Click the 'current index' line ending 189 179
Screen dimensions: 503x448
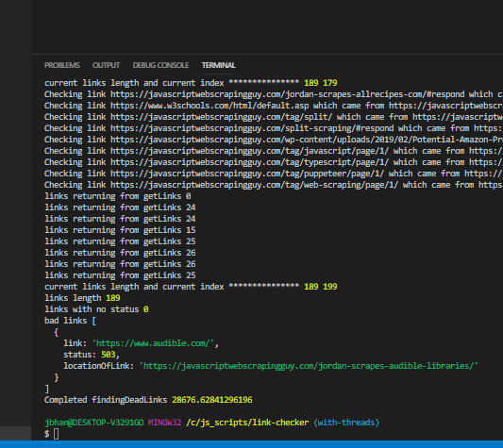(191, 83)
